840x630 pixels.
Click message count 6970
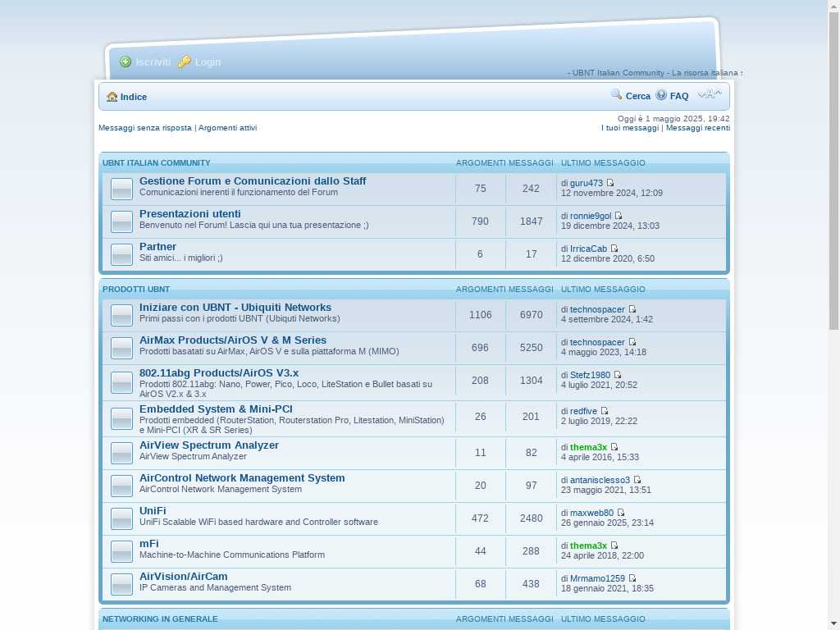click(531, 315)
